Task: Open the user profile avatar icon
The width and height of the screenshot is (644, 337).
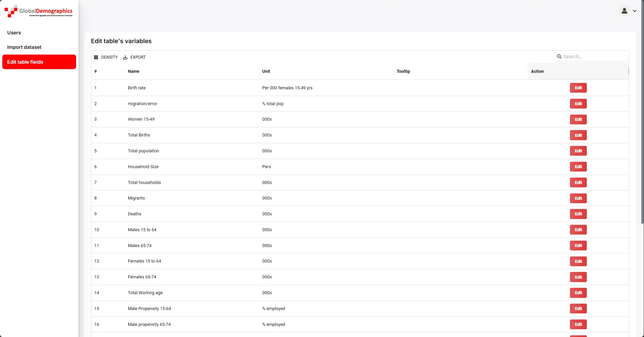Action: click(624, 11)
